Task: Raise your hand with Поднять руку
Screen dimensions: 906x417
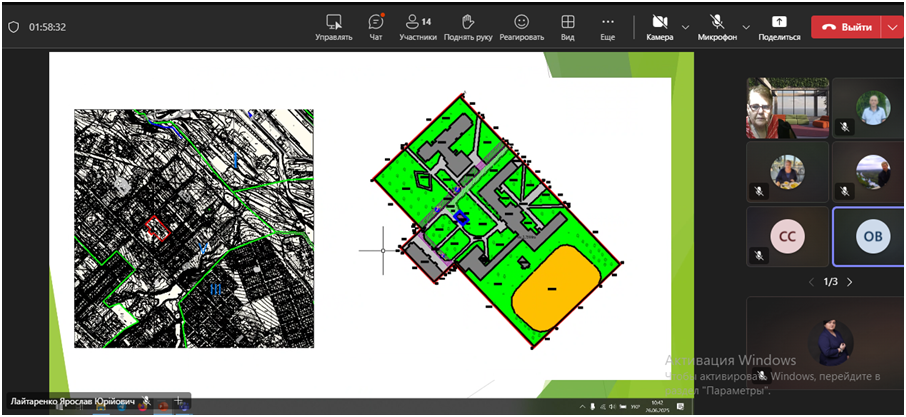Action: (468, 27)
